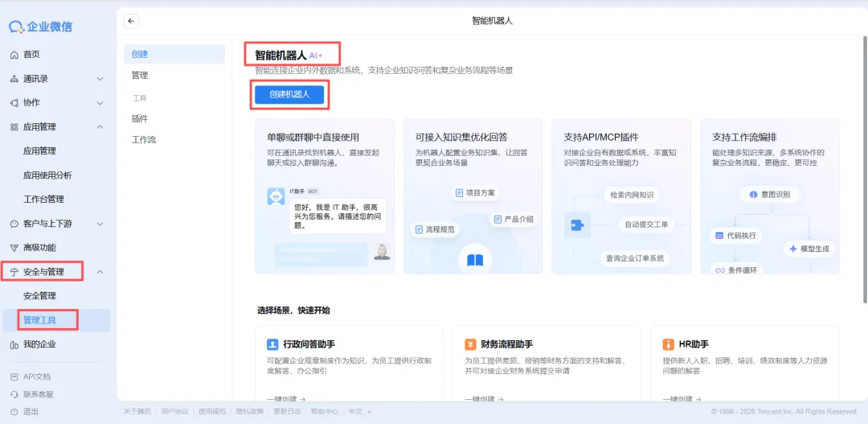Click the 高级功能 triangle icon
Image resolution: width=868 pixels, height=424 pixels.
coord(14,248)
